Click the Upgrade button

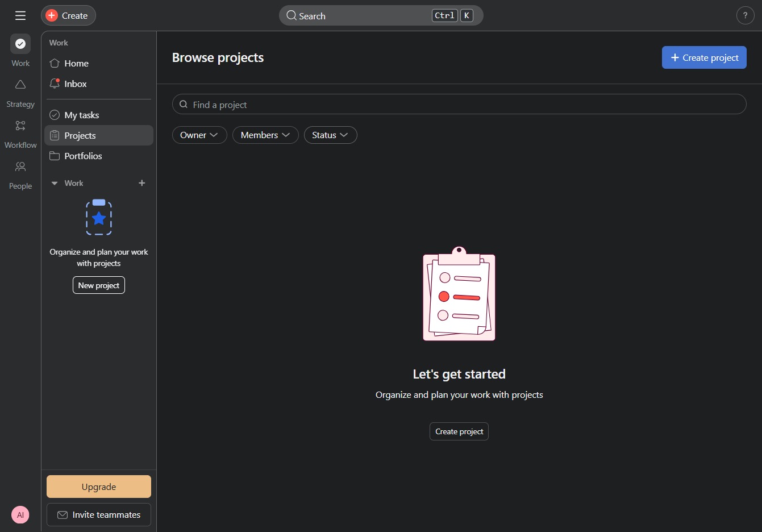pyautogui.click(x=99, y=487)
